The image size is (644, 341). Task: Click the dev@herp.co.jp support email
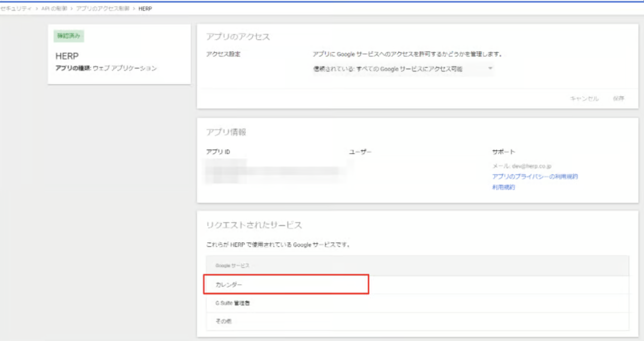pyautogui.click(x=531, y=166)
